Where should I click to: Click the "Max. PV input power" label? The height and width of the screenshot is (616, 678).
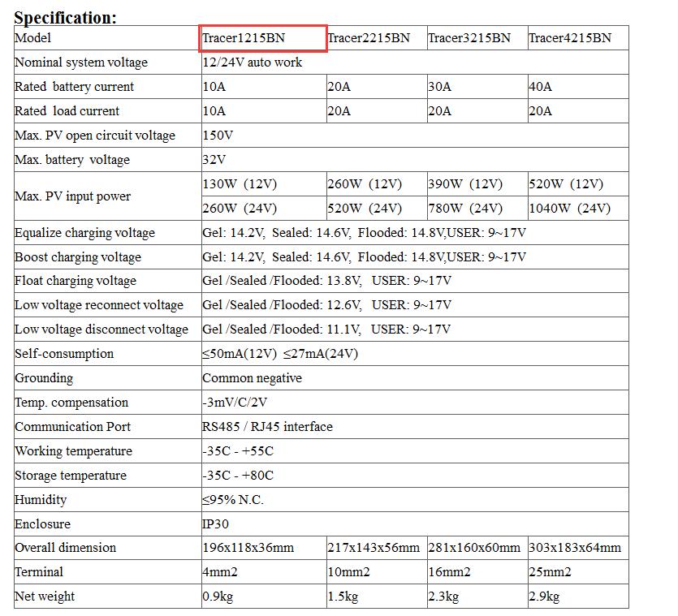(72, 196)
